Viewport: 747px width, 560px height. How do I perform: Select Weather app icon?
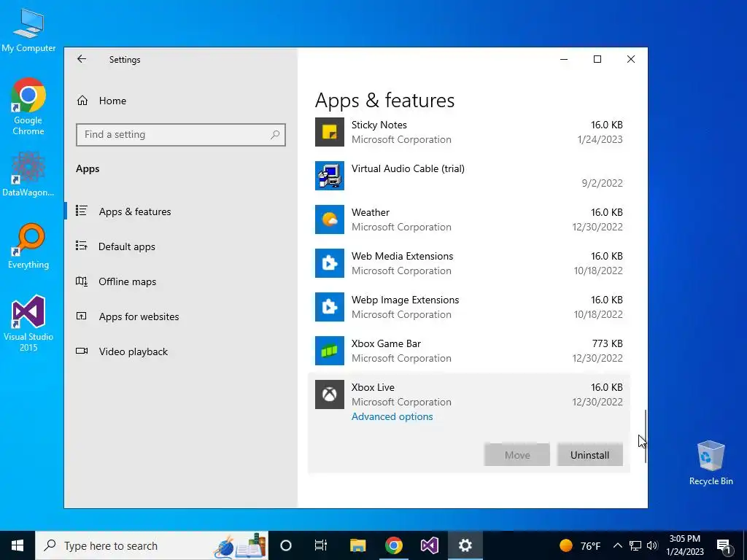[x=329, y=219]
